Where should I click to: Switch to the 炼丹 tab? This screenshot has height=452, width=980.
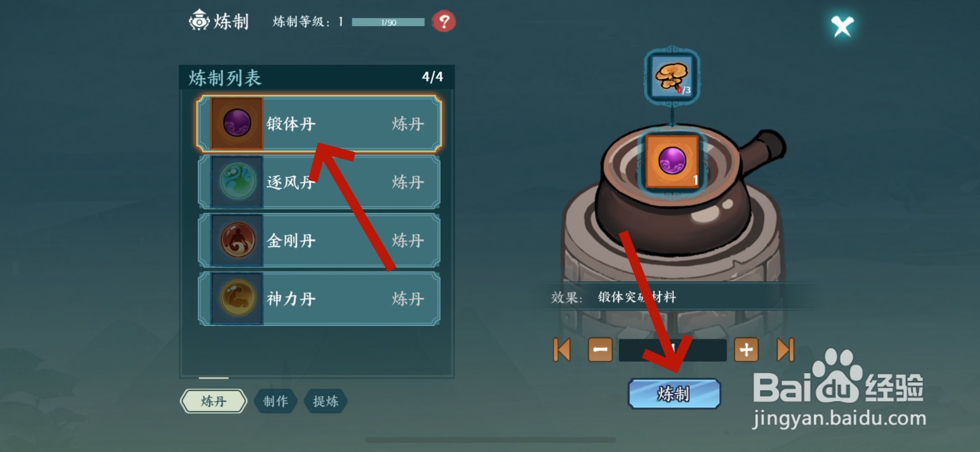coord(214,401)
